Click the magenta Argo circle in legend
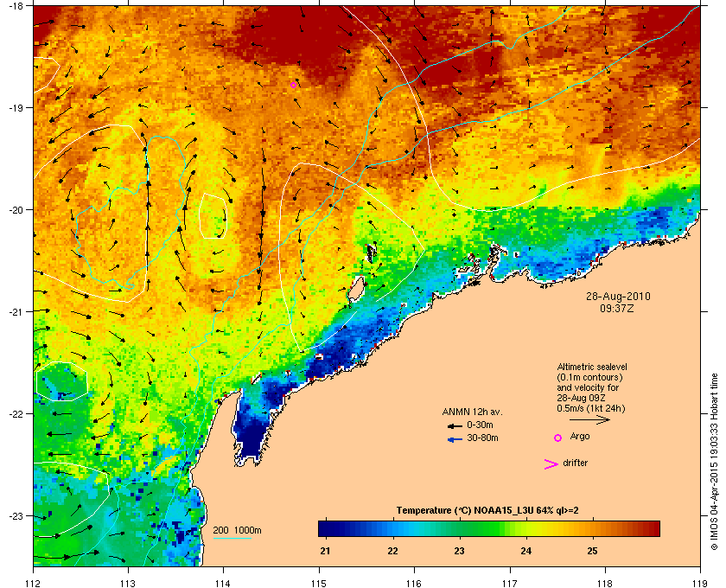This screenshot has width=726, height=588. click(x=558, y=438)
